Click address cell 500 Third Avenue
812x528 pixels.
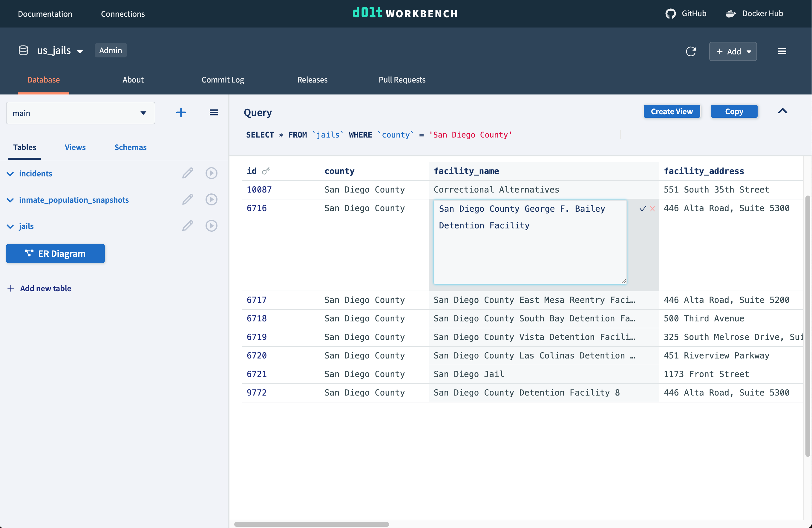[704, 318]
